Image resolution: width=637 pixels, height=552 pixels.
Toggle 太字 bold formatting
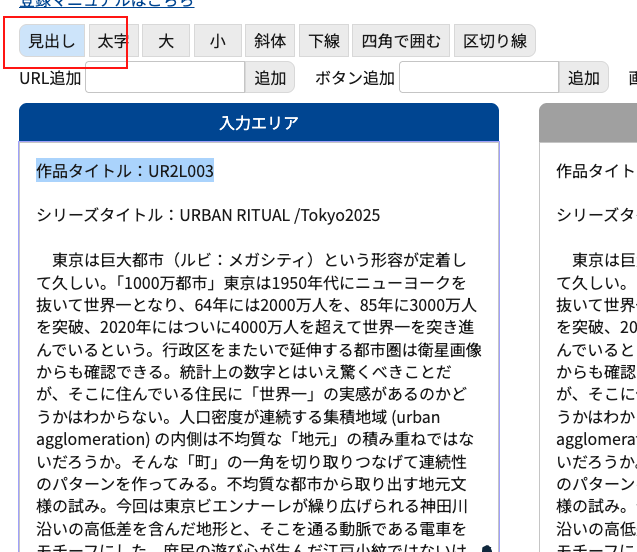point(112,41)
